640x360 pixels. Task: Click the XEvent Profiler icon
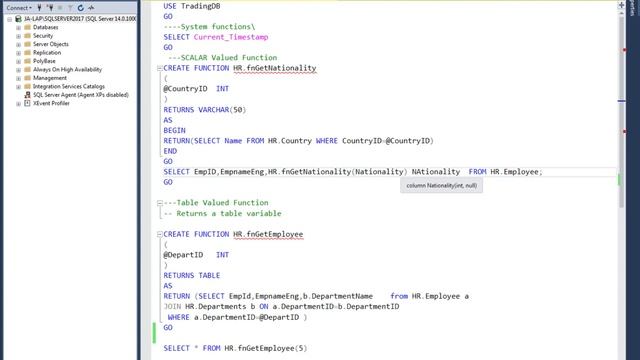coord(27,103)
